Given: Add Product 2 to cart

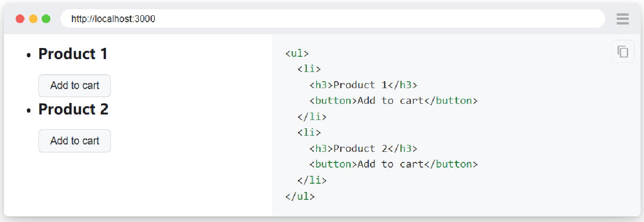Looking at the screenshot, I should point(74,141).
